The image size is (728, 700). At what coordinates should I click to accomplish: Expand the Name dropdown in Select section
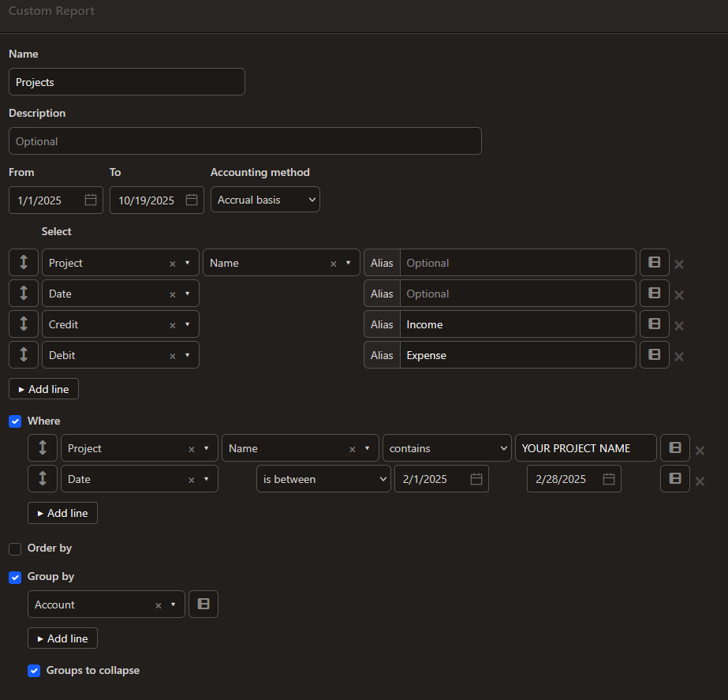point(348,263)
